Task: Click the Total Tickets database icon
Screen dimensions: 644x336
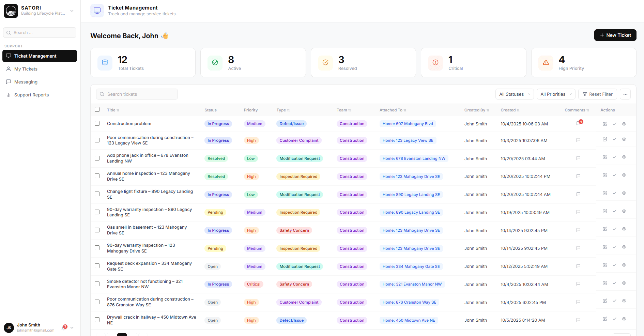Action: tap(105, 63)
